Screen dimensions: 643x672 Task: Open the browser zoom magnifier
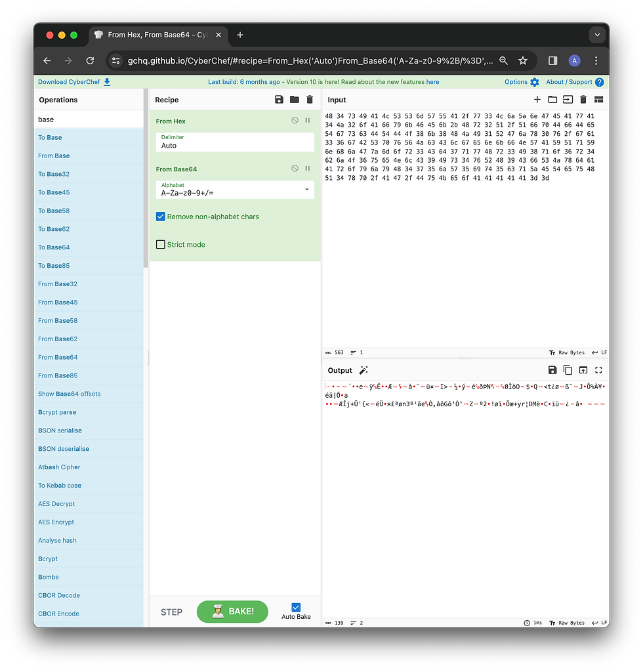(x=504, y=60)
